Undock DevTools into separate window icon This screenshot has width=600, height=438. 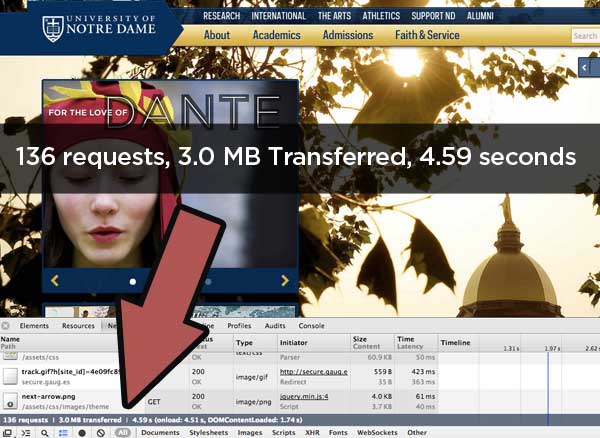7,433
